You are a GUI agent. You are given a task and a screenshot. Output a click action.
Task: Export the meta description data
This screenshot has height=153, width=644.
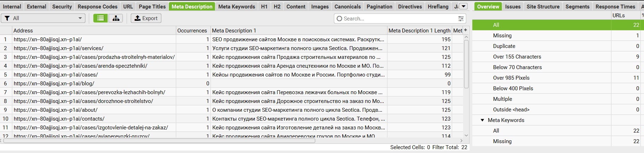146,18
